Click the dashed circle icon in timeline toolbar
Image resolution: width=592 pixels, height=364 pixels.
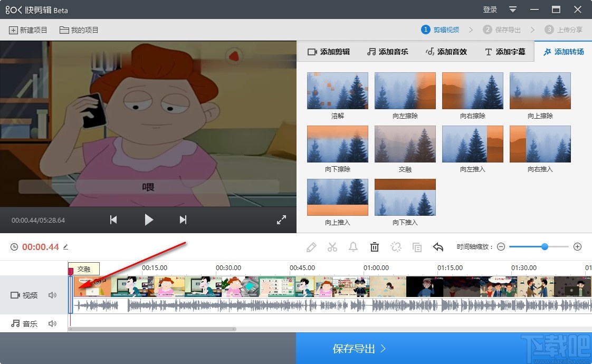point(396,247)
